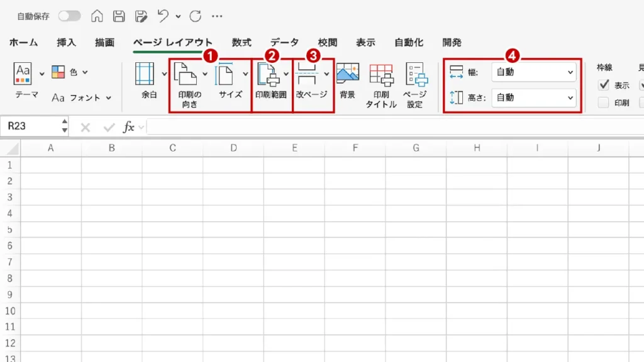Enable the 枠線 印刷 checkbox
Image resolution: width=644 pixels, height=362 pixels.
pos(604,102)
